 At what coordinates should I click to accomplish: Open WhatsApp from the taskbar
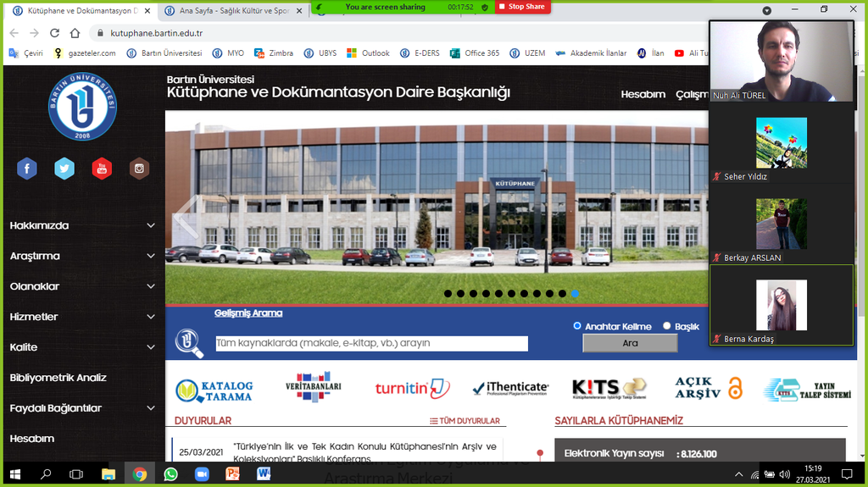pos(170,474)
